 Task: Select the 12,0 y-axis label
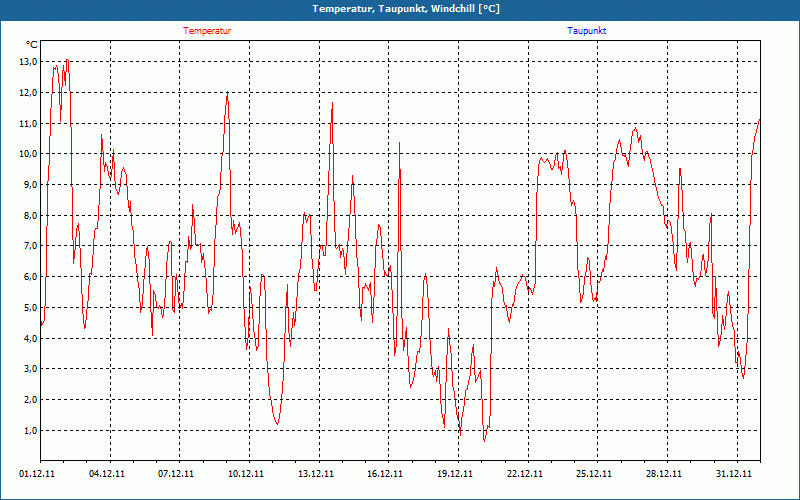29,92
